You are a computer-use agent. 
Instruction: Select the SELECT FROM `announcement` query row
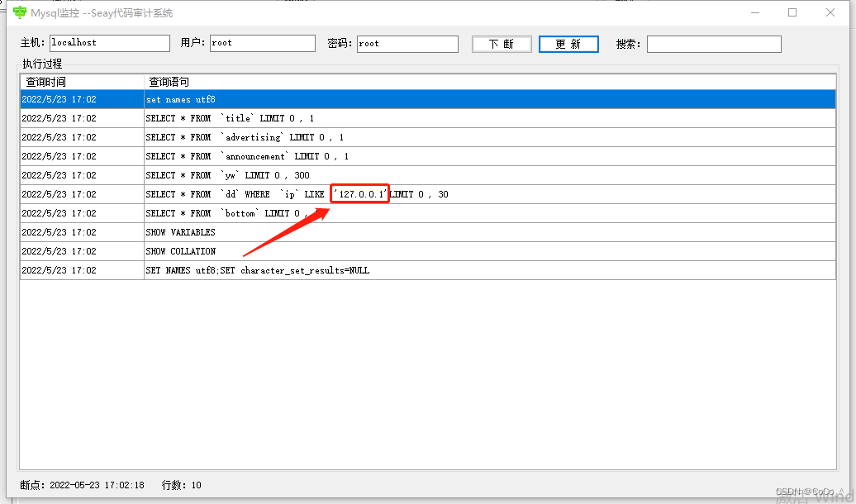(428, 156)
